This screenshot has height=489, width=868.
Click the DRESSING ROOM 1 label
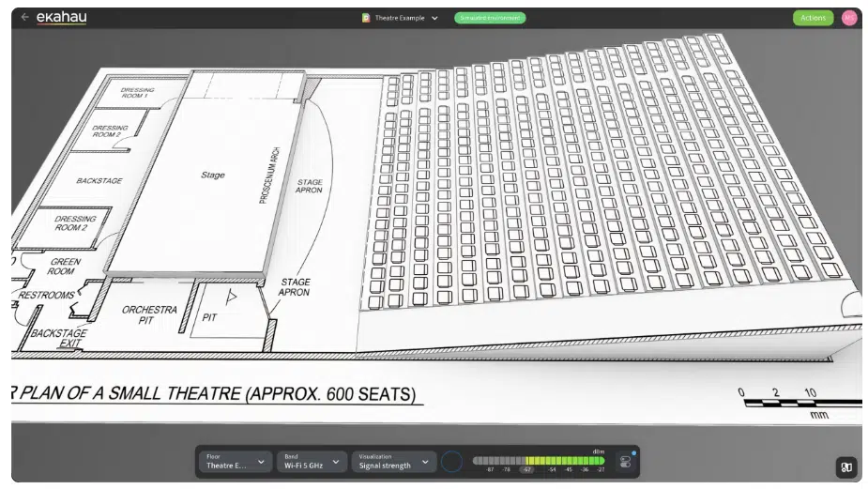tap(137, 93)
